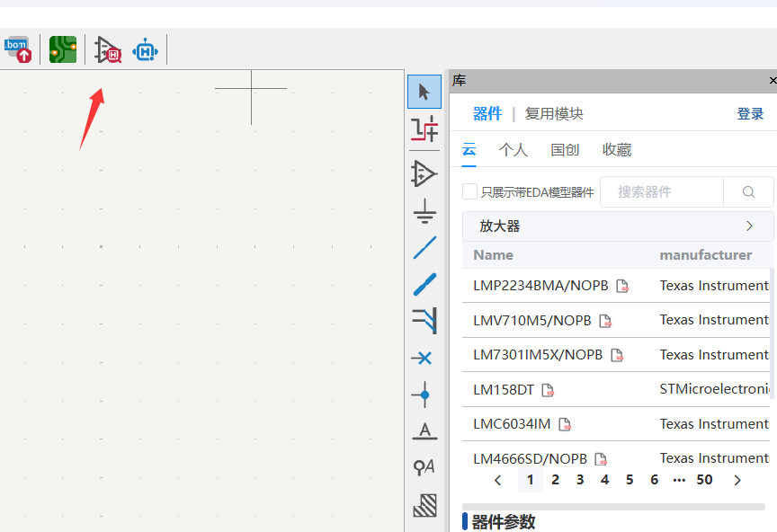Switch to 器件 tab
The image size is (777, 532).
coord(487,113)
